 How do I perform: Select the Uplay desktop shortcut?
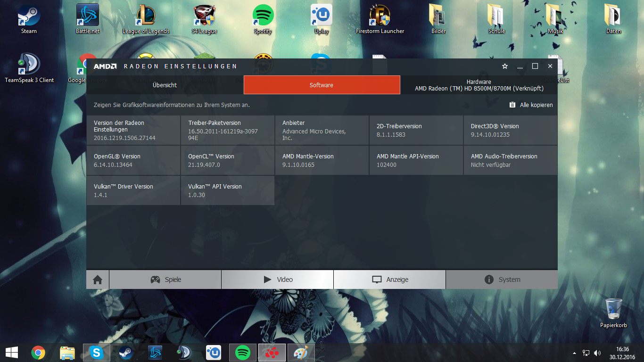click(322, 19)
